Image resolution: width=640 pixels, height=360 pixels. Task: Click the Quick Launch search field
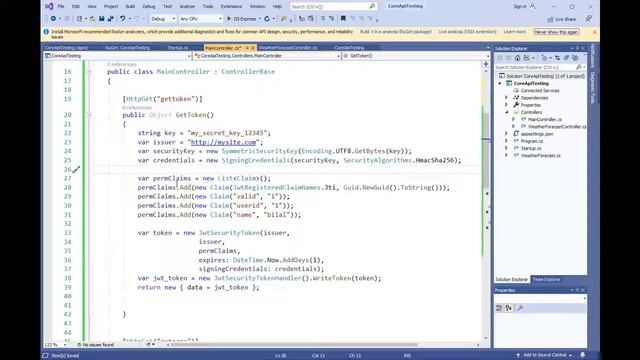pyautogui.click(x=333, y=7)
